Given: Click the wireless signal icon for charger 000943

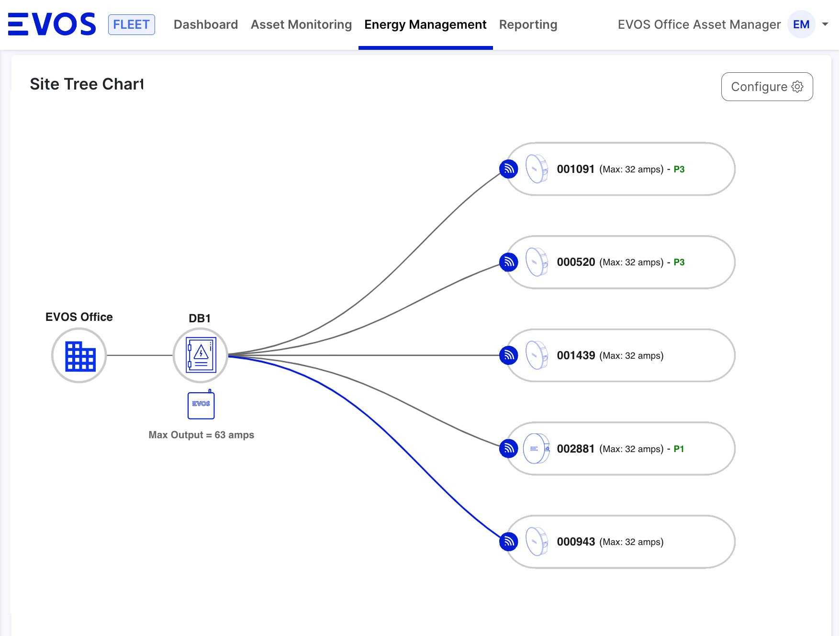Looking at the screenshot, I should [x=508, y=542].
